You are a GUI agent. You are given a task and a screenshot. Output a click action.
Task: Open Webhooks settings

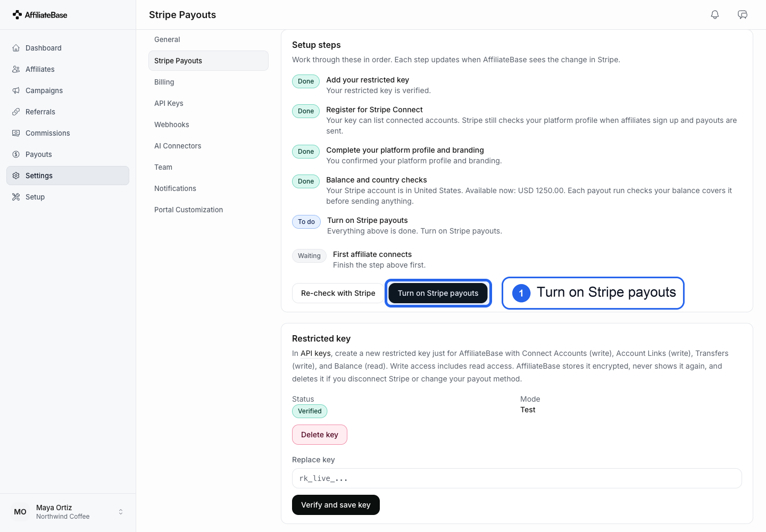pos(209,124)
